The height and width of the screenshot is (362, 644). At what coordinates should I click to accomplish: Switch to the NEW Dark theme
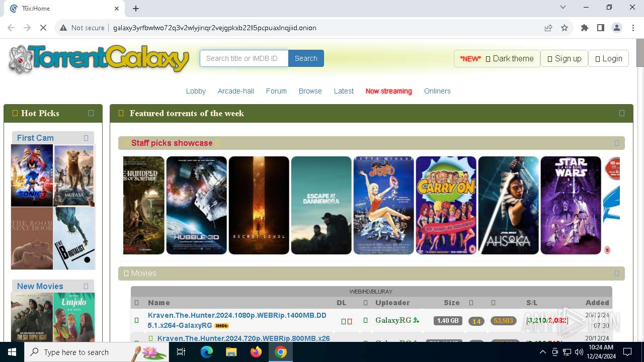pyautogui.click(x=497, y=58)
